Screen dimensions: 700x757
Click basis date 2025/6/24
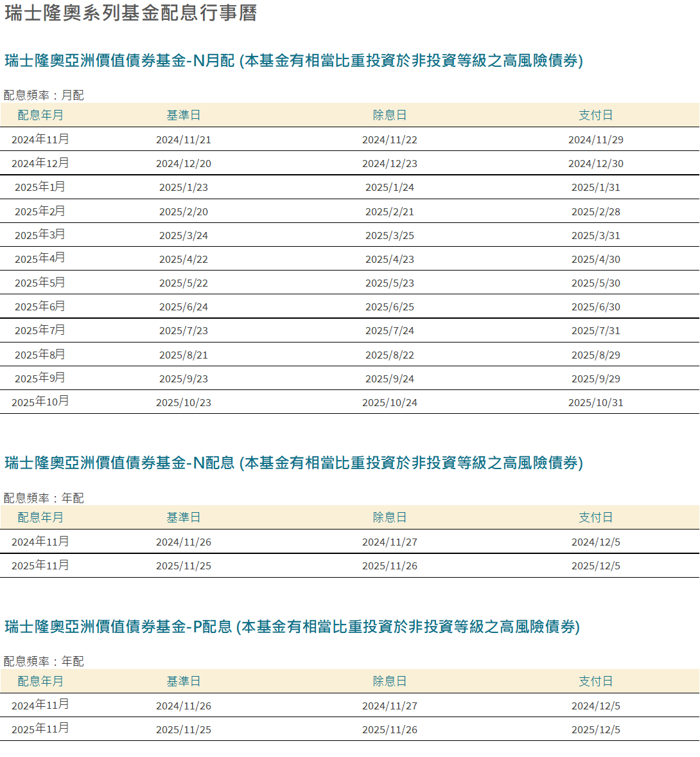pyautogui.click(x=184, y=307)
